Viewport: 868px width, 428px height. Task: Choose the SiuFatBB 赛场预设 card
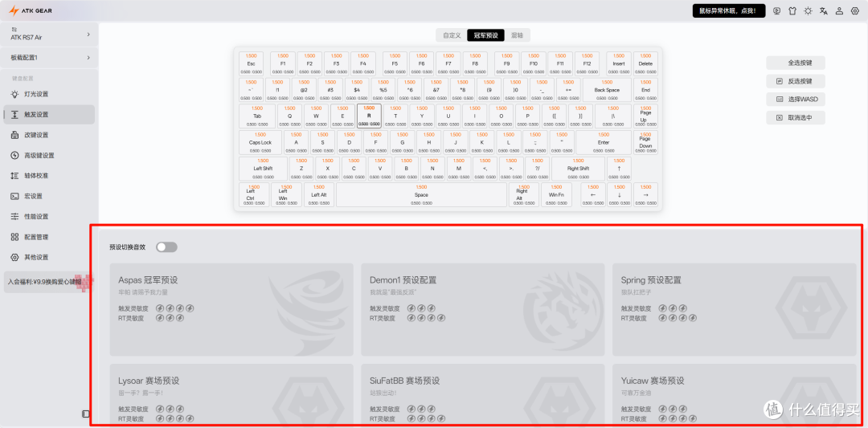pos(483,395)
